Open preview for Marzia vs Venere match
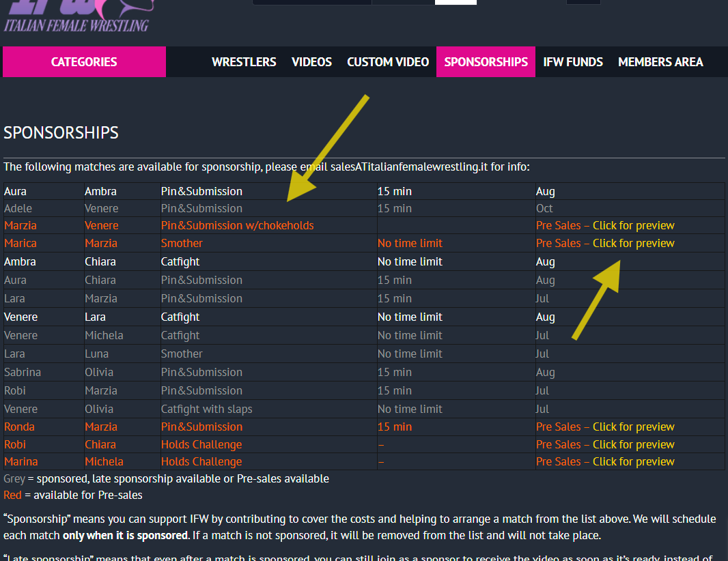 [633, 225]
